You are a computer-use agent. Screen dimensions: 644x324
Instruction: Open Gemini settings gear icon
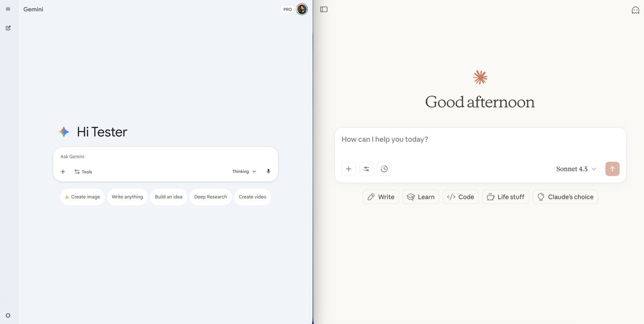click(x=8, y=315)
